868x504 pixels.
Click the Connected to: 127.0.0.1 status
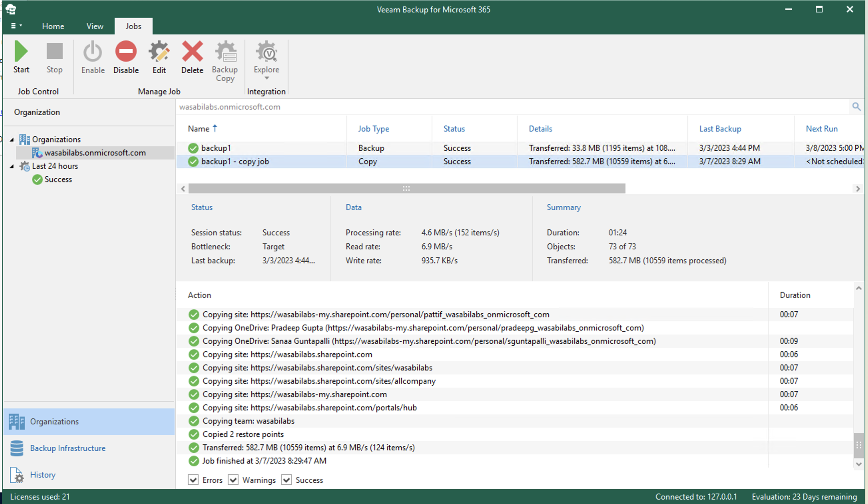tap(696, 497)
